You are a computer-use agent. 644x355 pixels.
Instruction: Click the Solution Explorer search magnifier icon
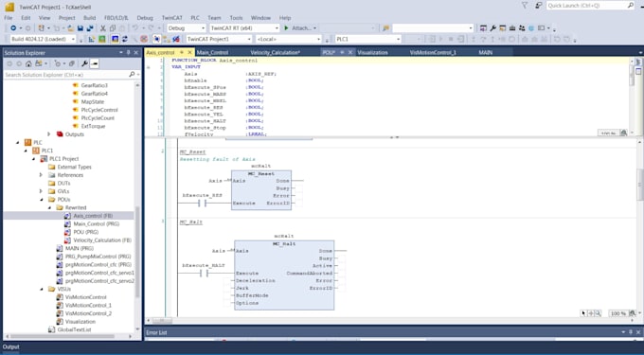132,75
